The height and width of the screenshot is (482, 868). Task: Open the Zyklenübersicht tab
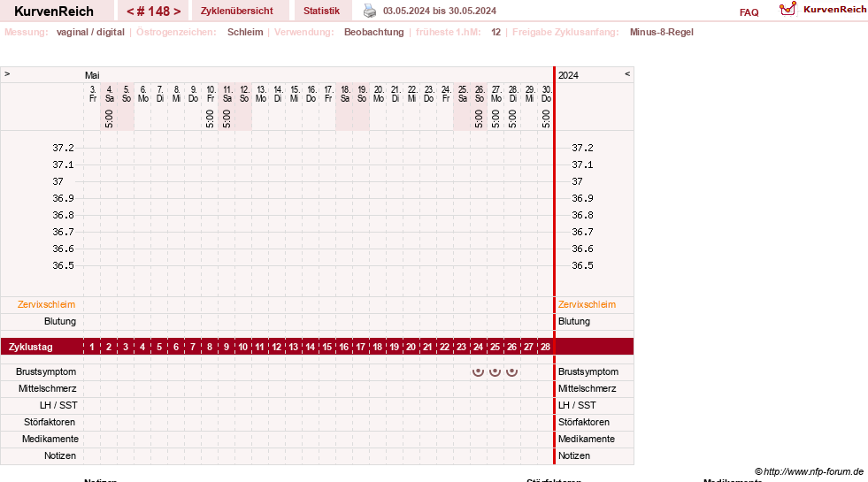coord(237,11)
